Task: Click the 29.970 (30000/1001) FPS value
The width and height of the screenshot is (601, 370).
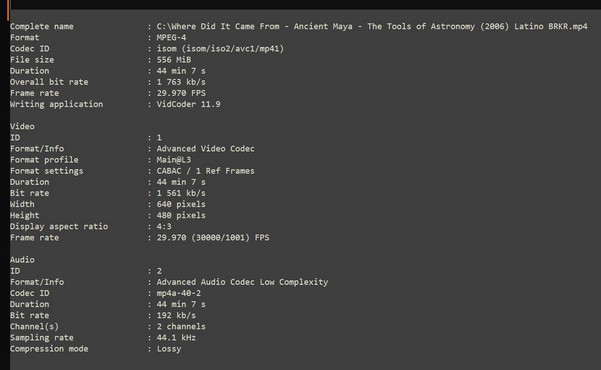Action: pos(213,238)
